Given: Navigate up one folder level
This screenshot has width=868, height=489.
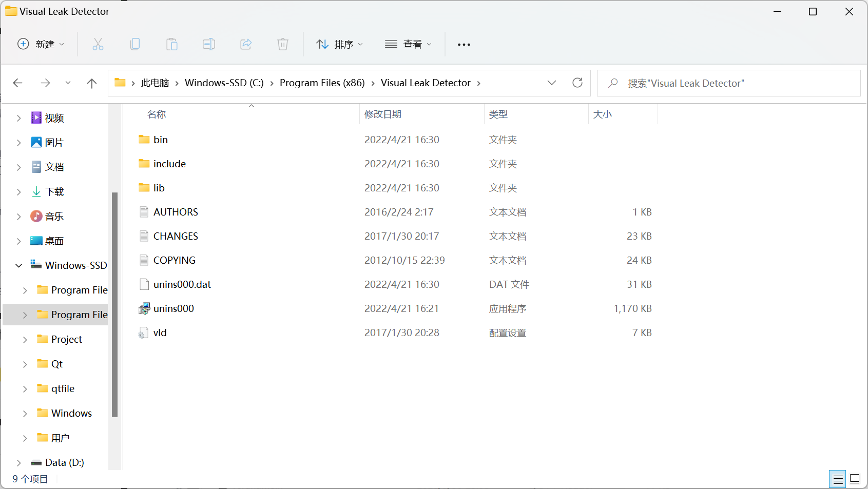Looking at the screenshot, I should pos(91,83).
